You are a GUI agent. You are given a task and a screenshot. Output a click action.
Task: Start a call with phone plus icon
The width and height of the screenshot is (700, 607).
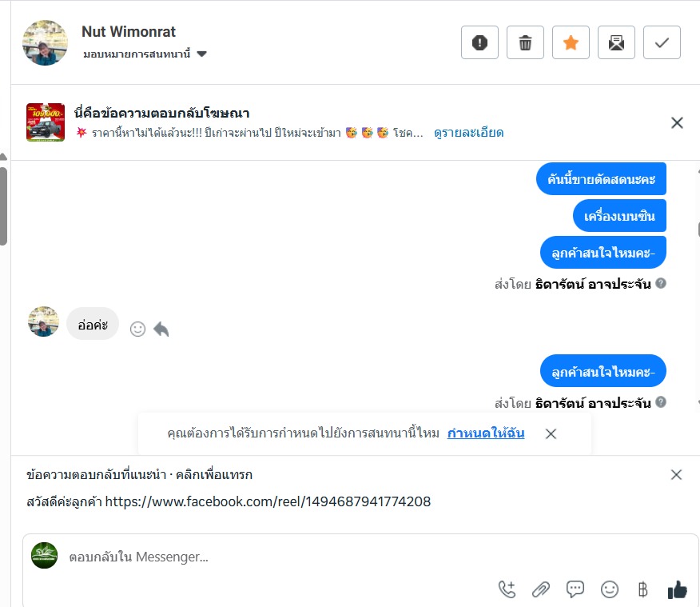[507, 589]
